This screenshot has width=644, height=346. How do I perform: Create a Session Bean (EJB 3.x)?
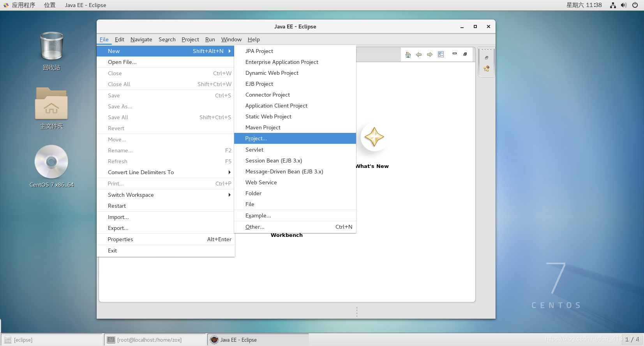click(x=295, y=161)
